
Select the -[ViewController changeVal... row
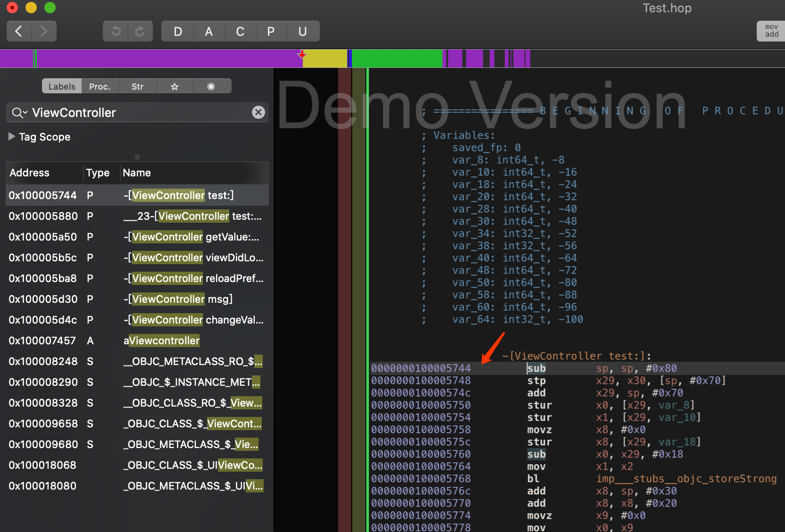coord(137,320)
